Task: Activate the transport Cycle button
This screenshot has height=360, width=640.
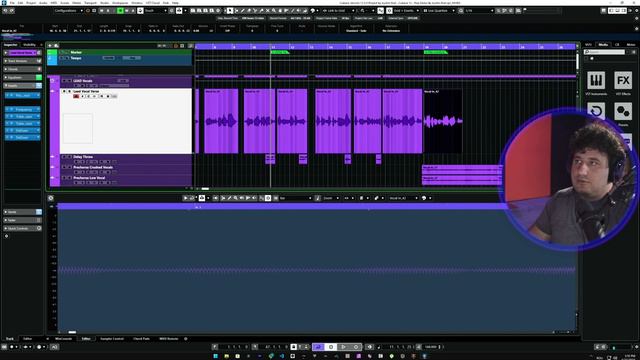Action: click(318, 347)
